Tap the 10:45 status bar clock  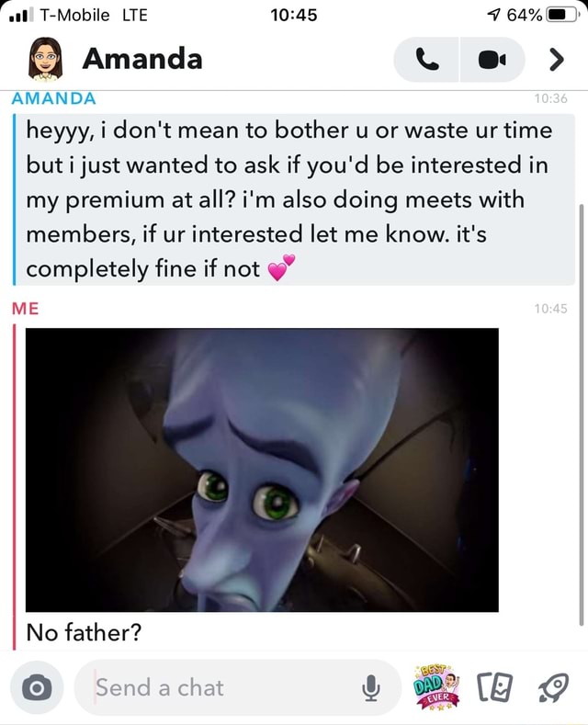pyautogui.click(x=294, y=15)
